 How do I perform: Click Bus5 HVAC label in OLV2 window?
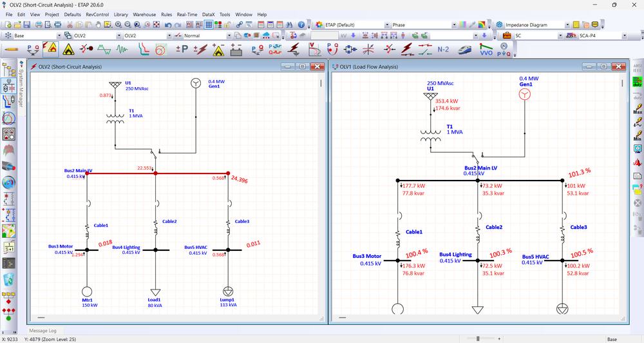coord(196,248)
